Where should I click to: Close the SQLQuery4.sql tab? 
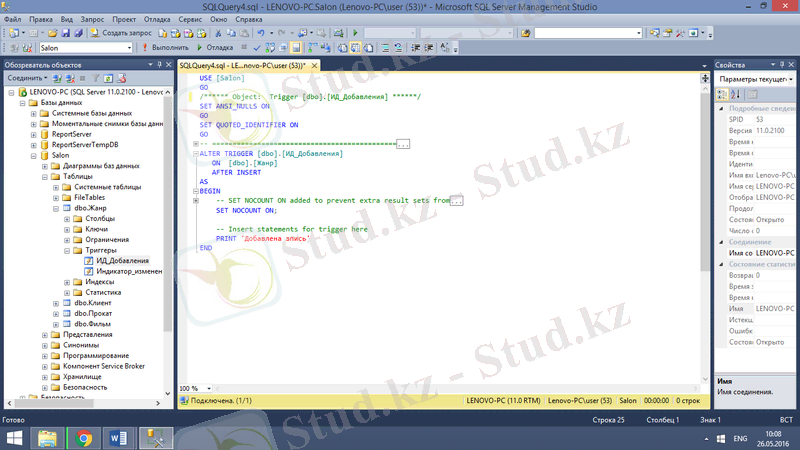(314, 65)
